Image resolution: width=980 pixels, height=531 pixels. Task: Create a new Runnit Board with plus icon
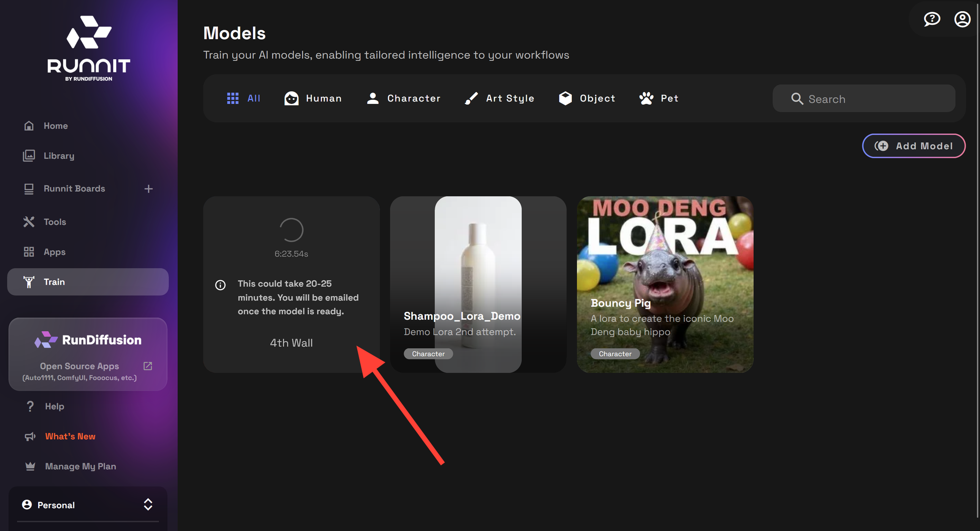[x=148, y=189]
